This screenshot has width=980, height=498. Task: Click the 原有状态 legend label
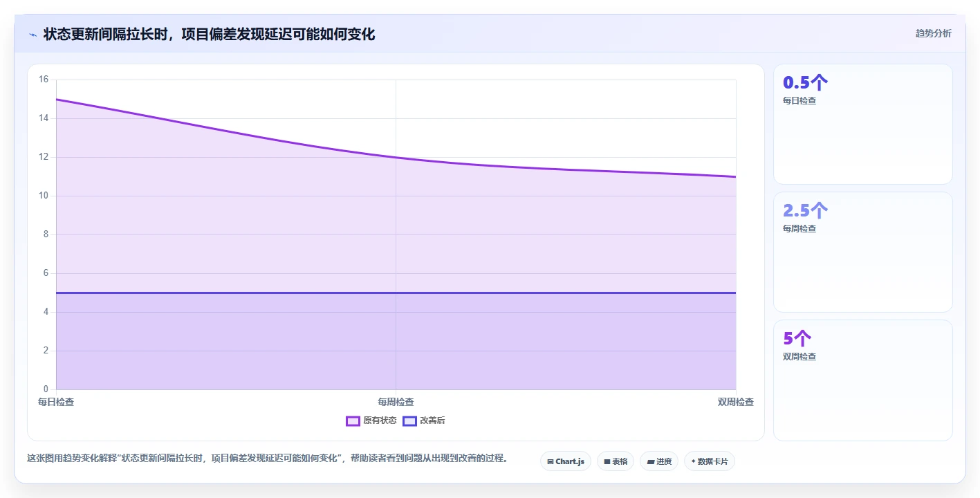pos(380,421)
